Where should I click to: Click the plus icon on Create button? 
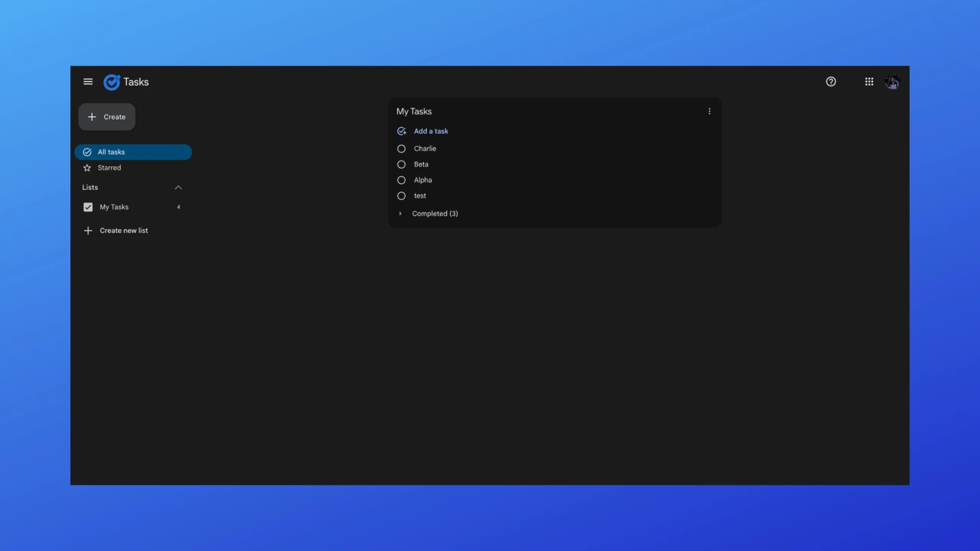click(92, 117)
